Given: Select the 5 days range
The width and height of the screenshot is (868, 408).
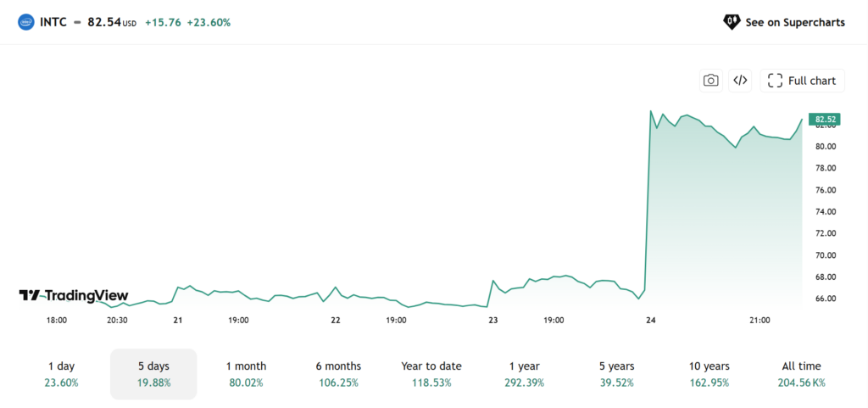Looking at the screenshot, I should 154,374.
